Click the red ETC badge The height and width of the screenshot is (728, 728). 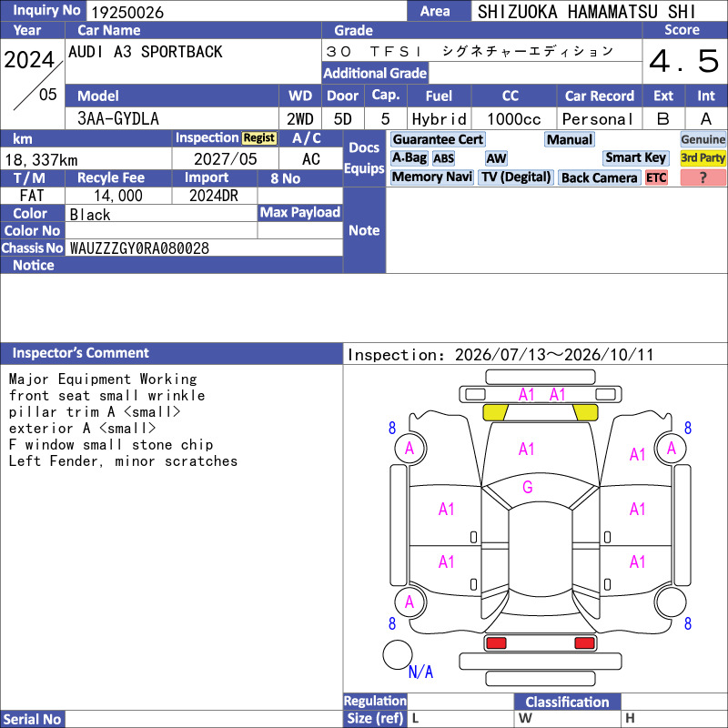pos(656,177)
